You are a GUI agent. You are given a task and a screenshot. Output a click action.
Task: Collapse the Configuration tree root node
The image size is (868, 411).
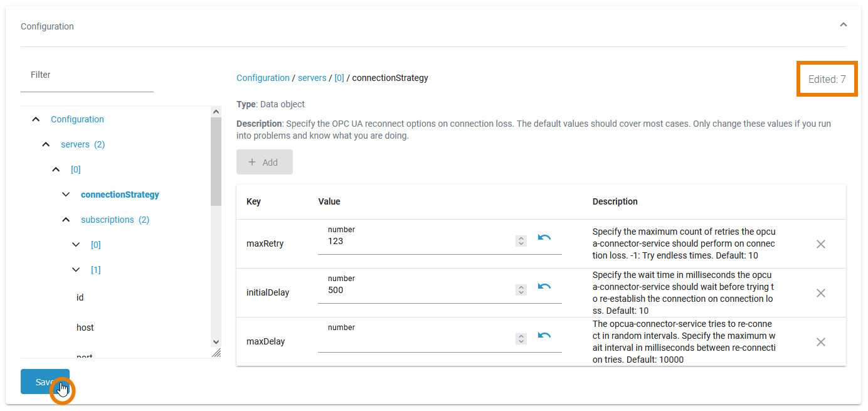[x=36, y=119]
